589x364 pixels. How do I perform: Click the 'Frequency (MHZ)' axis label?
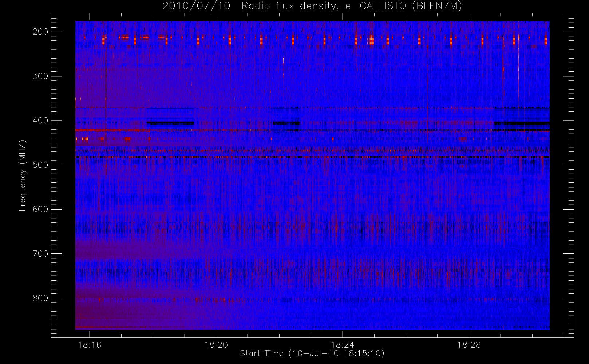pyautogui.click(x=23, y=175)
